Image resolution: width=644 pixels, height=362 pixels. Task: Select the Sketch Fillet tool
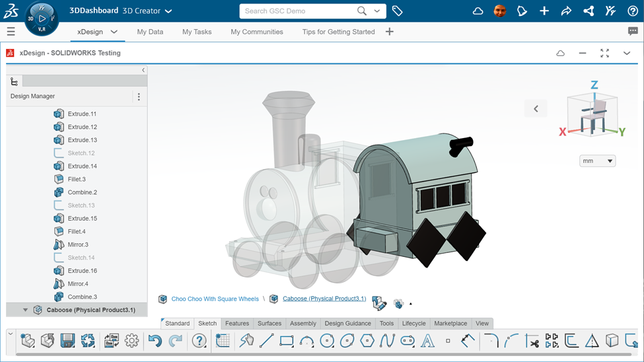coord(491,341)
